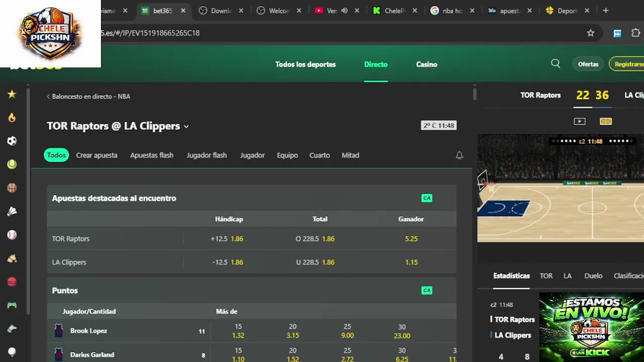Bet Brook Lopez over 15 points
The width and height of the screenshot is (644, 362).
238,331
